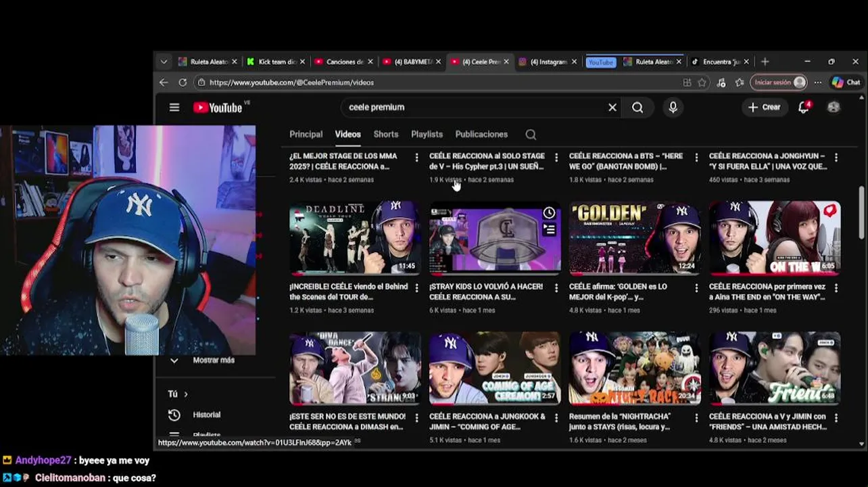The width and height of the screenshot is (868, 487).
Task: Select the Videos channel tab
Action: pyautogui.click(x=348, y=134)
